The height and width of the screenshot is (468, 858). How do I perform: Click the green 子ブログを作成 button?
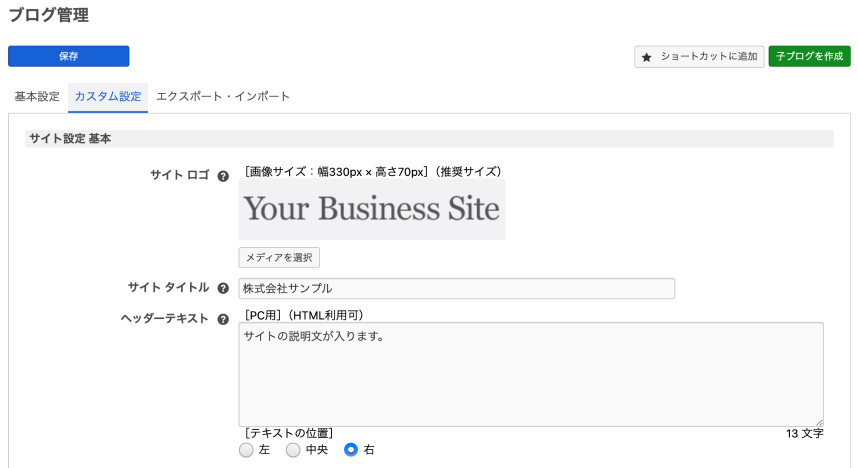click(808, 57)
